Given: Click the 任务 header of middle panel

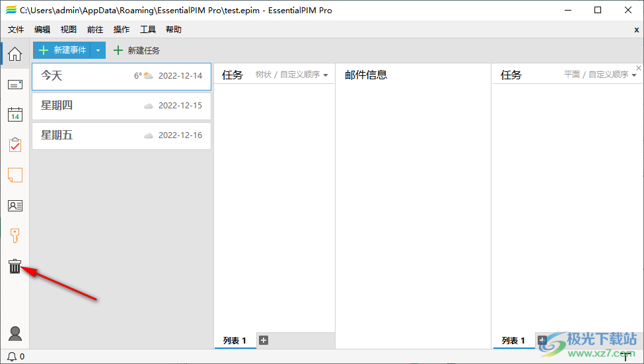Looking at the screenshot, I should pyautogui.click(x=233, y=75).
